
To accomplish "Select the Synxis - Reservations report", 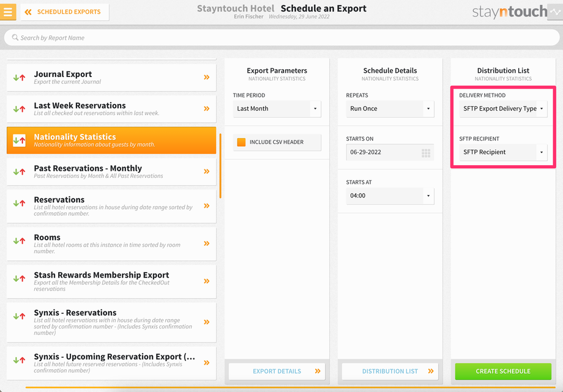I will click(x=111, y=322).
